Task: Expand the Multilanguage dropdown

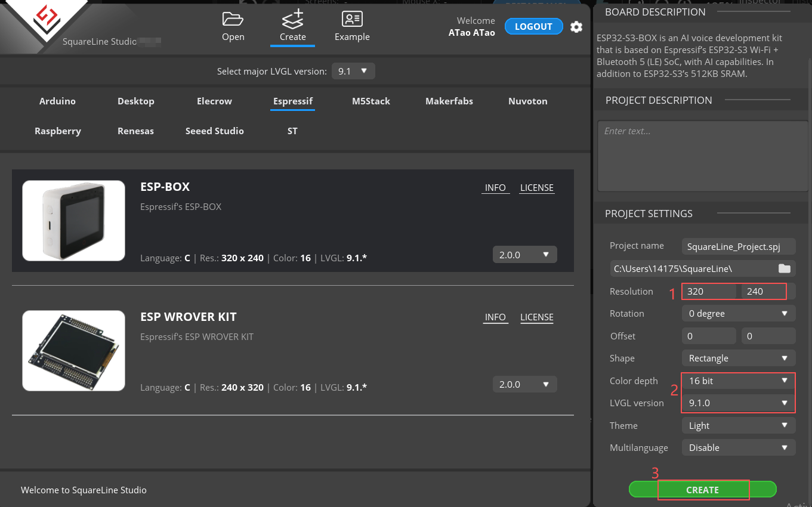Action: tap(739, 448)
